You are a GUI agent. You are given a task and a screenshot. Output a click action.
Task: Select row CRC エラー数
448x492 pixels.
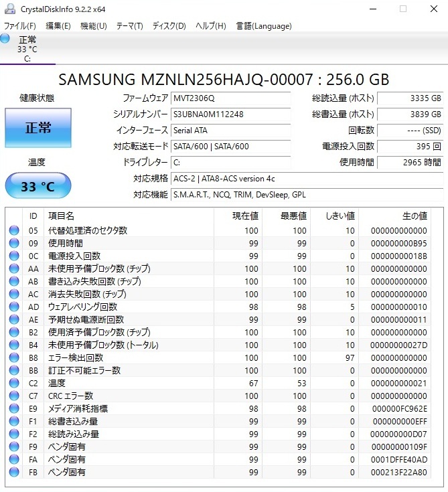[218, 396]
